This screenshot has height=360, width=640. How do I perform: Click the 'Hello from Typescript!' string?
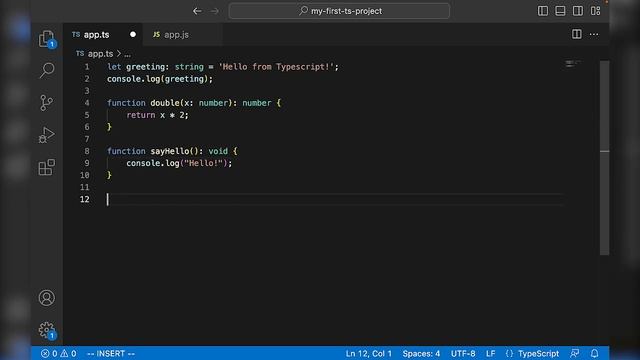276,67
